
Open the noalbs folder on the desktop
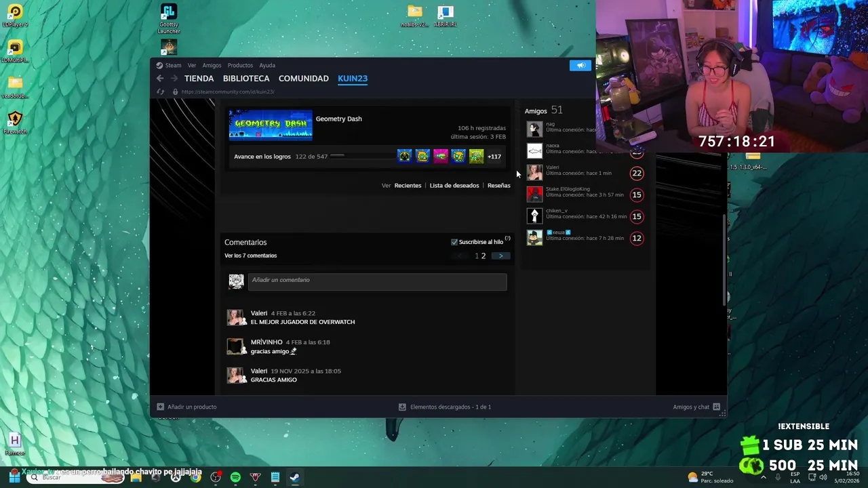(x=414, y=16)
